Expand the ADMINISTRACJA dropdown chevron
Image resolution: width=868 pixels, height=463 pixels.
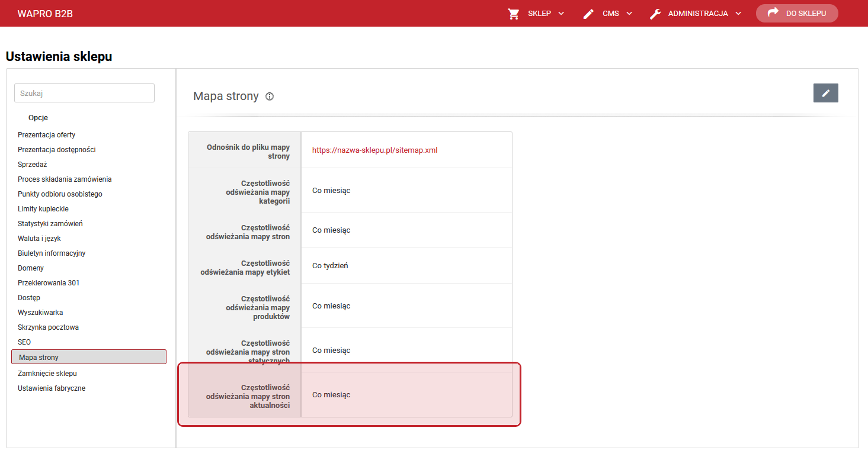[738, 14]
